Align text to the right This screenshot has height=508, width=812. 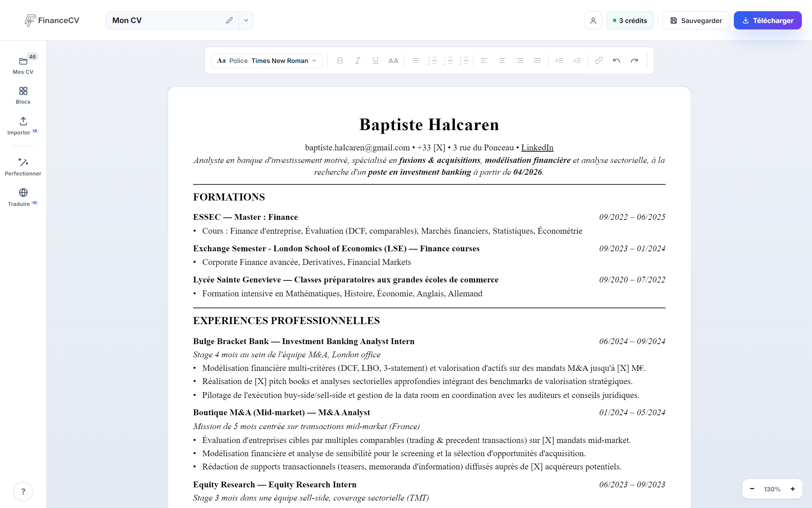520,61
